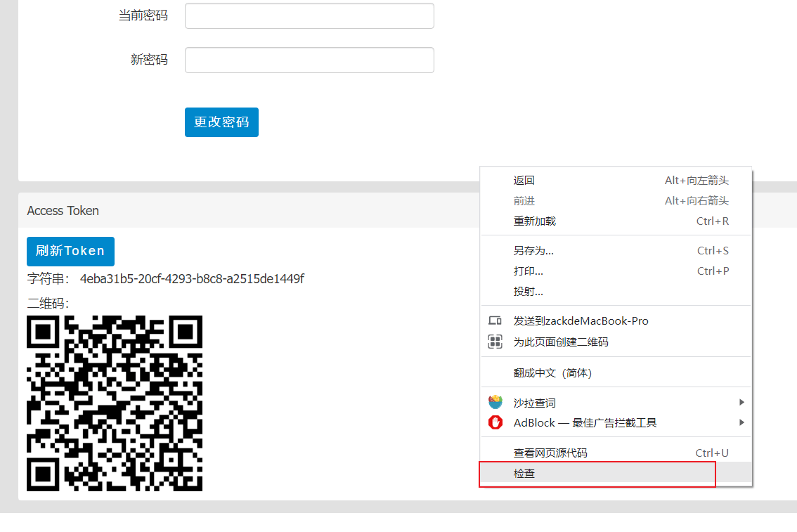This screenshot has width=797, height=532.
Task: Click the 沙拉查词 salad bowl icon
Action: (495, 402)
